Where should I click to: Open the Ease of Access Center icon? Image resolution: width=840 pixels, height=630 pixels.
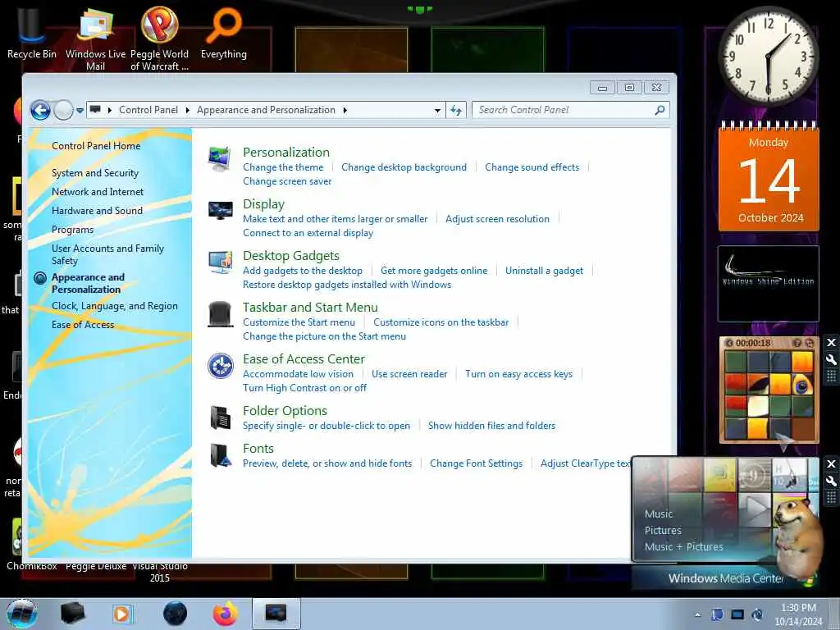click(x=220, y=366)
